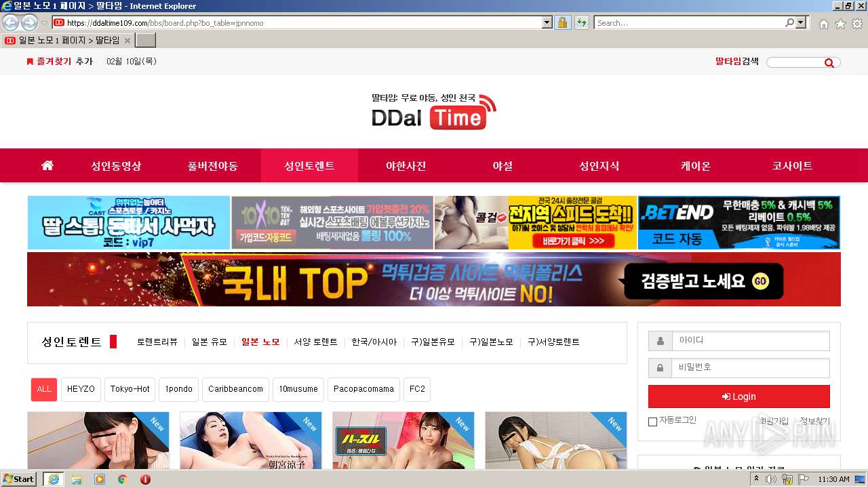Select the 일본 유모 sub-tab
Screen dimensions: 868x488
coord(210,342)
